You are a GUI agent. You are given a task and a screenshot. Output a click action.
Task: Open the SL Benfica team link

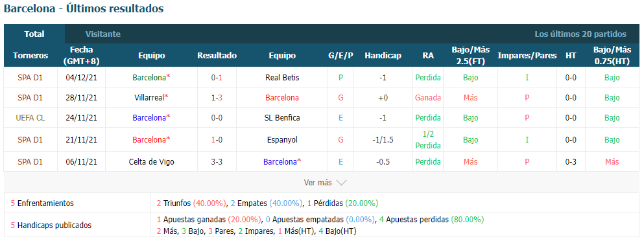pos(282,118)
